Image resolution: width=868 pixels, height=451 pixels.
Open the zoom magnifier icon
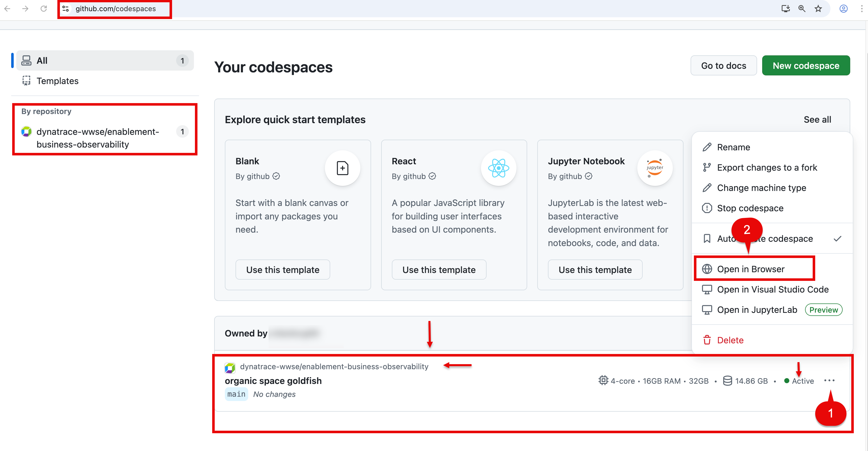[x=802, y=9]
